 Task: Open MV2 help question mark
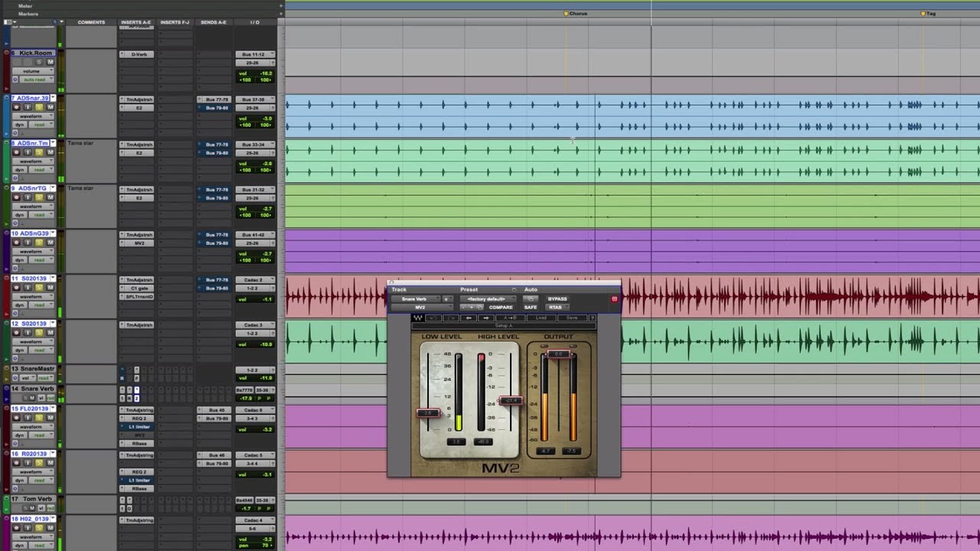point(592,318)
